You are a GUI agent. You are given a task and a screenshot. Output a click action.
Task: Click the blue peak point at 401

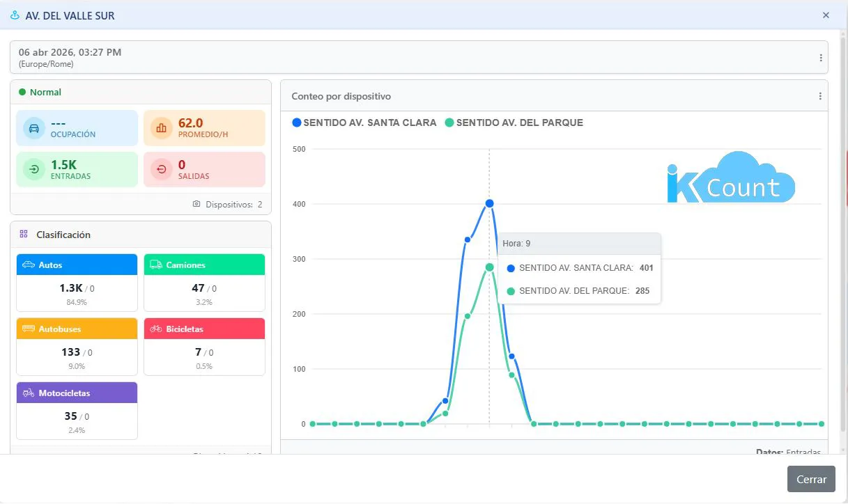point(489,203)
